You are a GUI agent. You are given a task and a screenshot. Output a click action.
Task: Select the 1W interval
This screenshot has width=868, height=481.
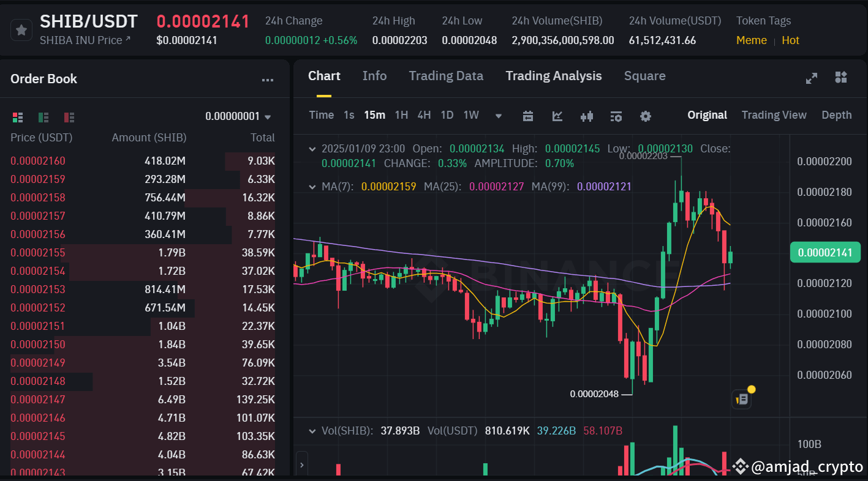coord(471,115)
